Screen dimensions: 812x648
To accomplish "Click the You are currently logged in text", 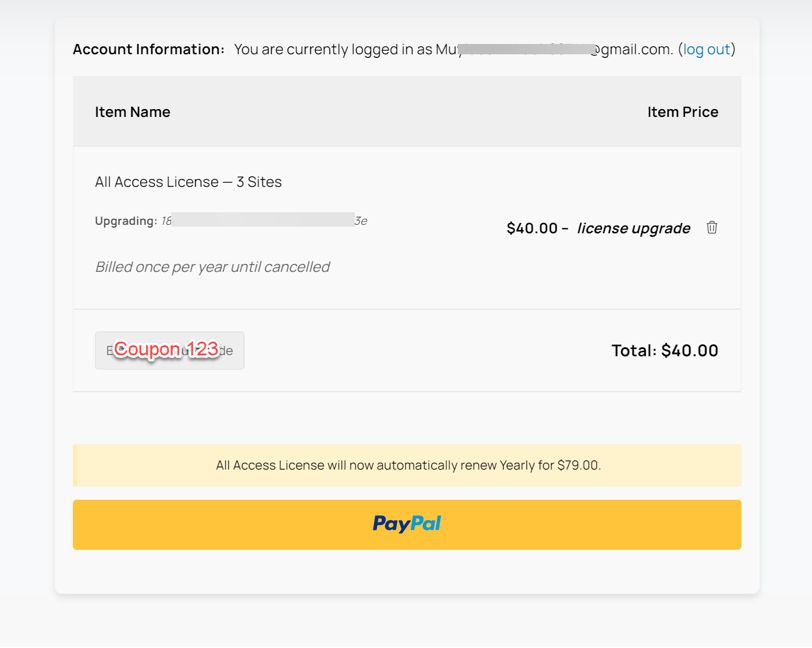I will pyautogui.click(x=333, y=49).
